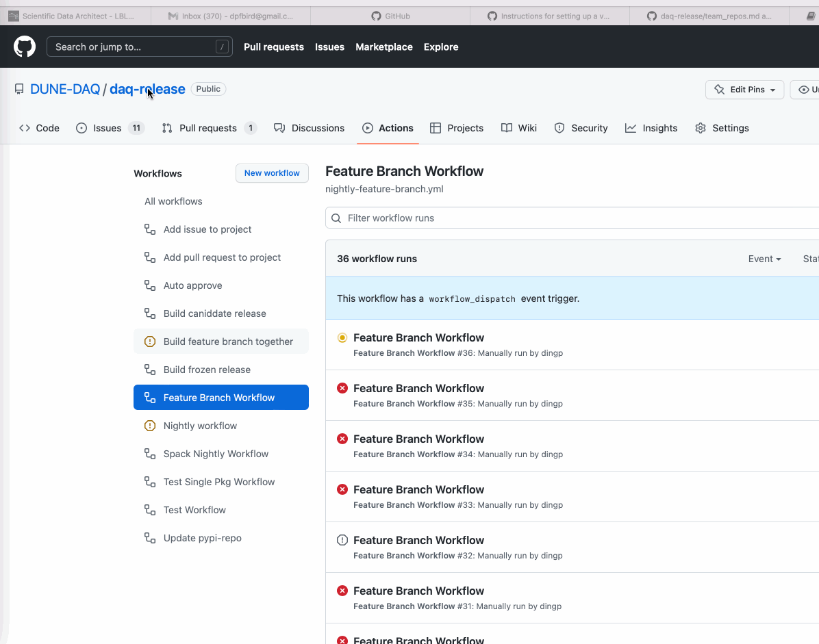This screenshot has height=644, width=819.
Task: Open the GitHub home octocat logo
Action: point(25,47)
